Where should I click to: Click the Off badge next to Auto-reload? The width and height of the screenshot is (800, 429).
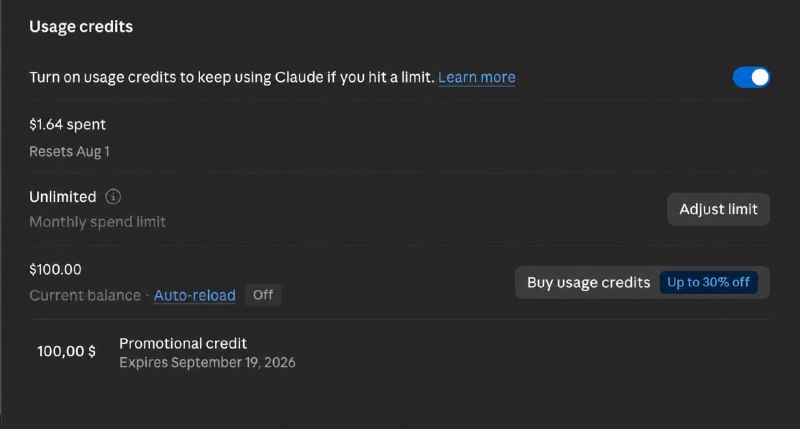pos(263,295)
